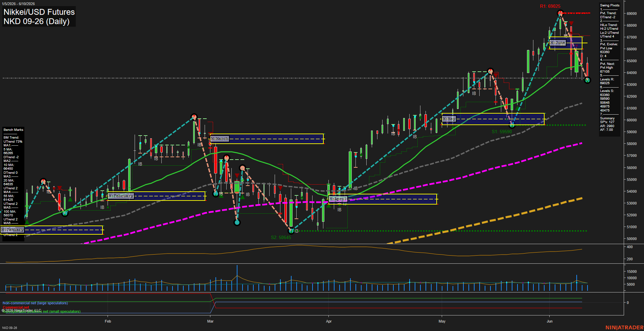This screenshot has width=644, height=331.
Task: Click the 'M:June' monthly session box label
Action: [x=557, y=43]
